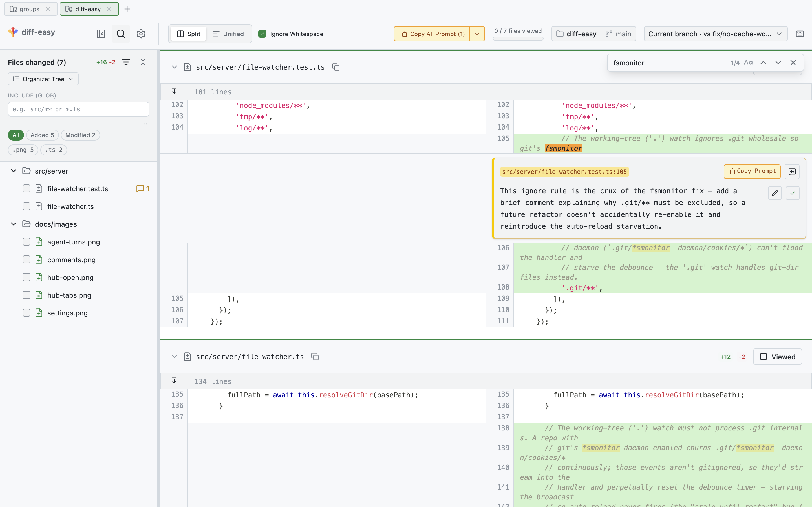Toggle Ignore Whitespace checkbox
The height and width of the screenshot is (507, 812).
click(x=262, y=34)
